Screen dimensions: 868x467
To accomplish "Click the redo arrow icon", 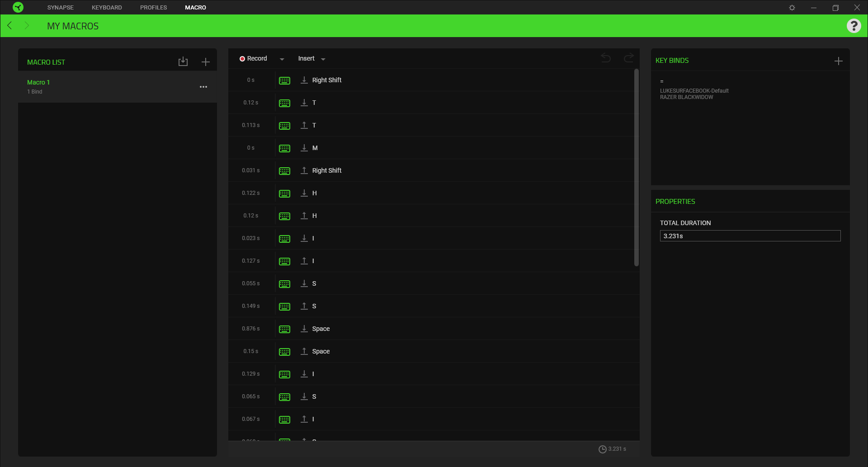I will tap(628, 58).
